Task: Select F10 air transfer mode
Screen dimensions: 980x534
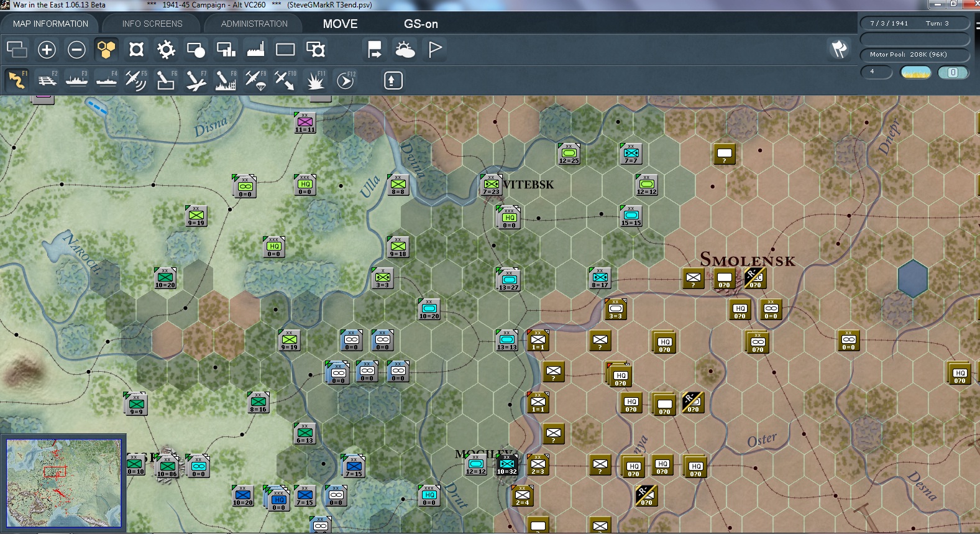Action: click(285, 80)
